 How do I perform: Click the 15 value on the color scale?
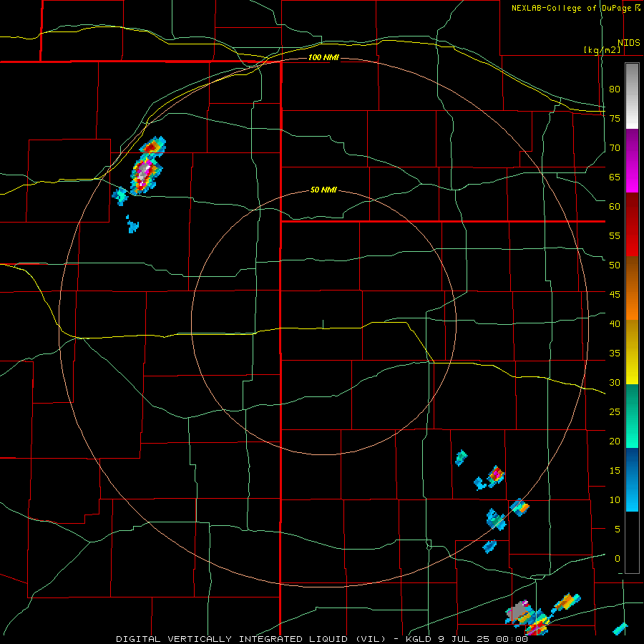[615, 470]
